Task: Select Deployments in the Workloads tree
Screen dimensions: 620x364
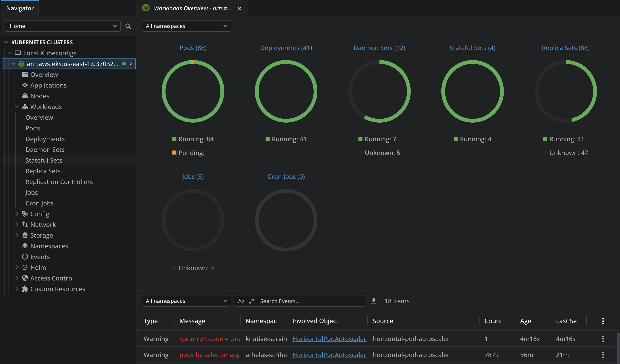Action: coord(45,139)
